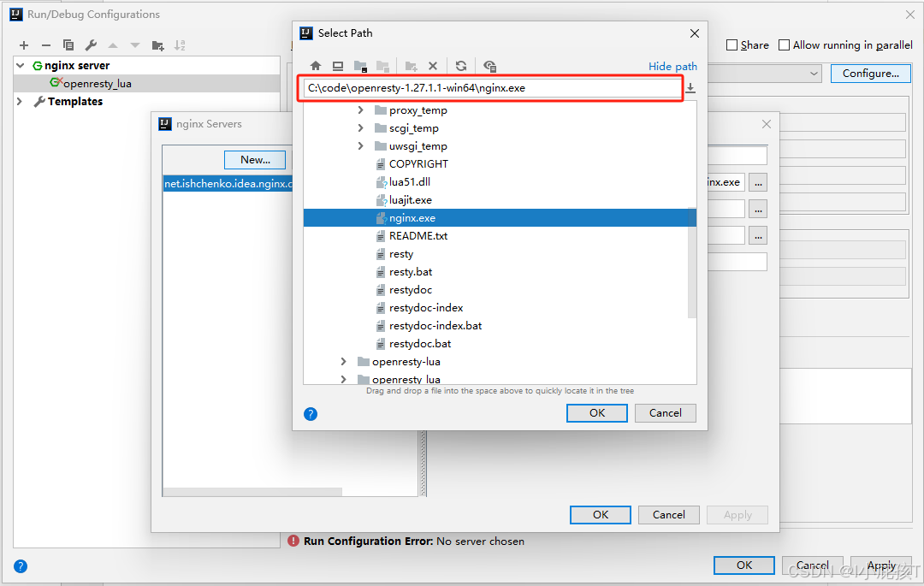
Task: Open help in Run/Debug Configurations window
Action: point(20,566)
